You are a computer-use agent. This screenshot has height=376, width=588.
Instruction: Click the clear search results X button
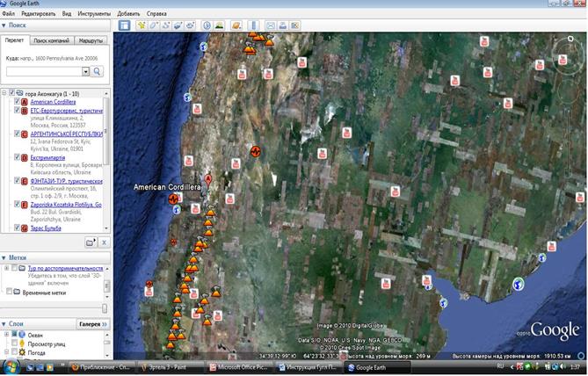click(105, 242)
